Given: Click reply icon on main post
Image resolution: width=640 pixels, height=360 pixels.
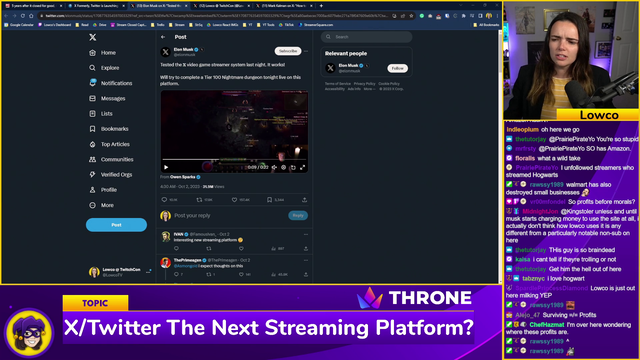Looking at the screenshot, I should (164, 200).
